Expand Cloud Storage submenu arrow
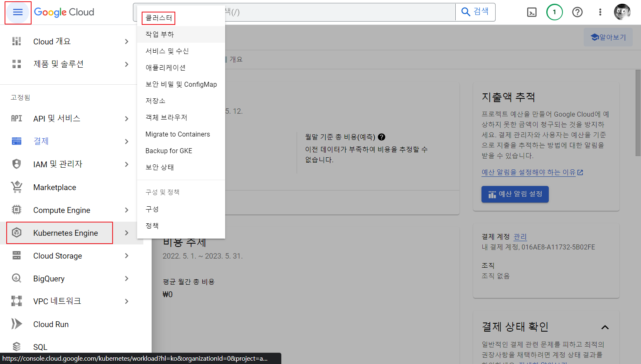The width and height of the screenshot is (641, 364). click(x=127, y=256)
